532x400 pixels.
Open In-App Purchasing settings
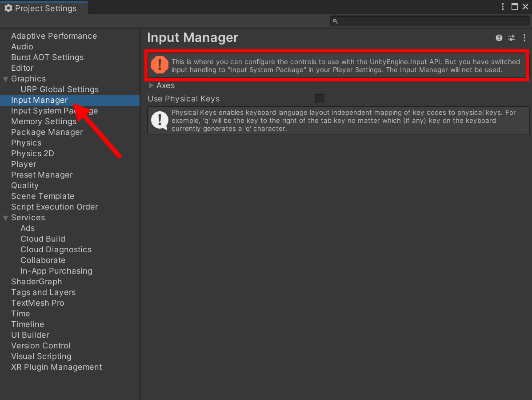coord(56,271)
